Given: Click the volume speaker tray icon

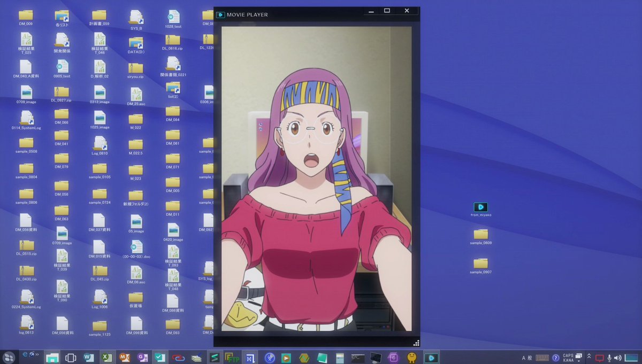Looking at the screenshot, I should coord(617,358).
